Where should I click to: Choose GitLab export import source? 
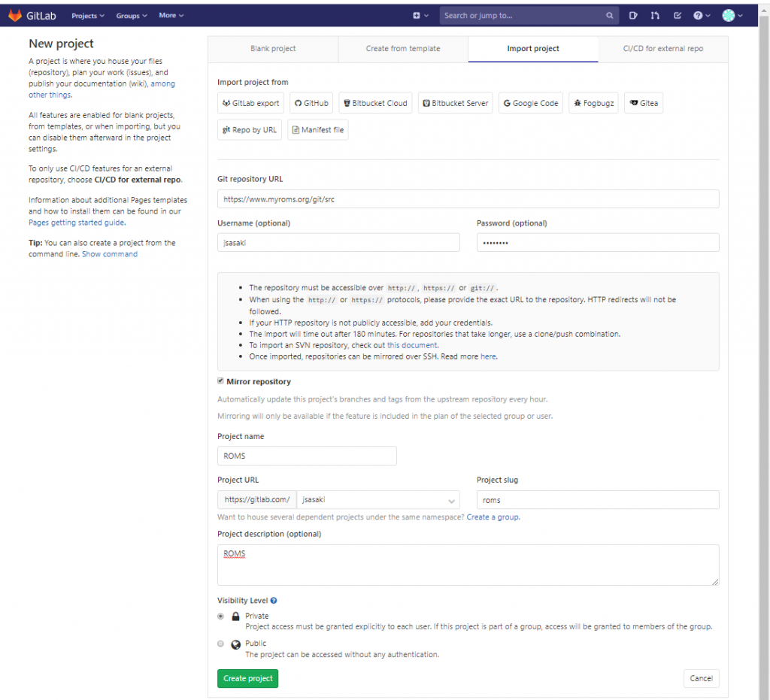251,103
